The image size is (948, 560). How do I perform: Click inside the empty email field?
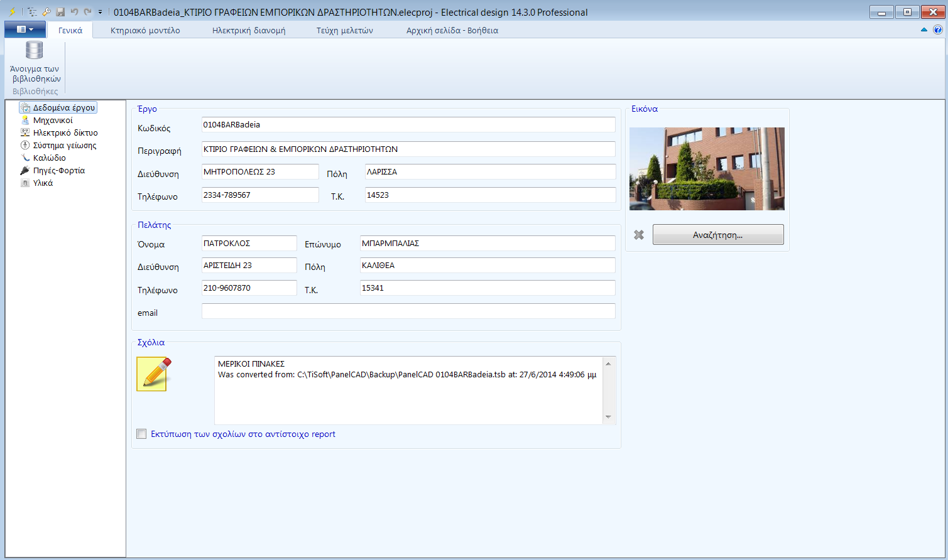pos(408,311)
